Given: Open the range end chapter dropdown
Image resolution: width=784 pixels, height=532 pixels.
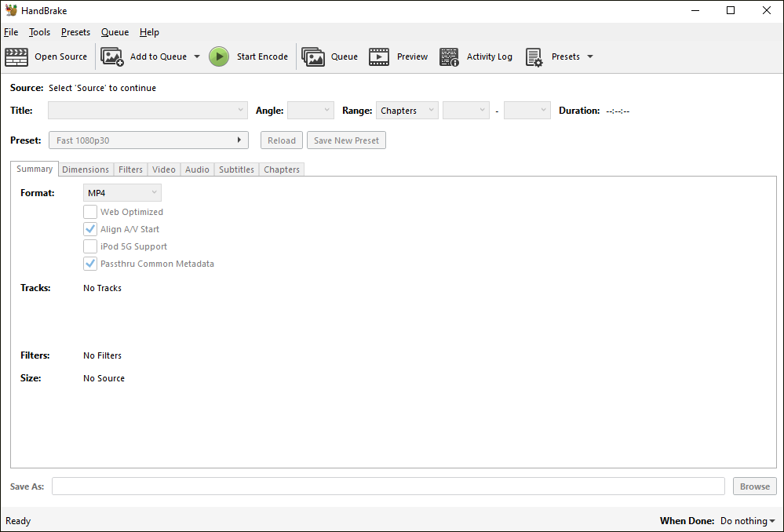Looking at the screenshot, I should [527, 110].
